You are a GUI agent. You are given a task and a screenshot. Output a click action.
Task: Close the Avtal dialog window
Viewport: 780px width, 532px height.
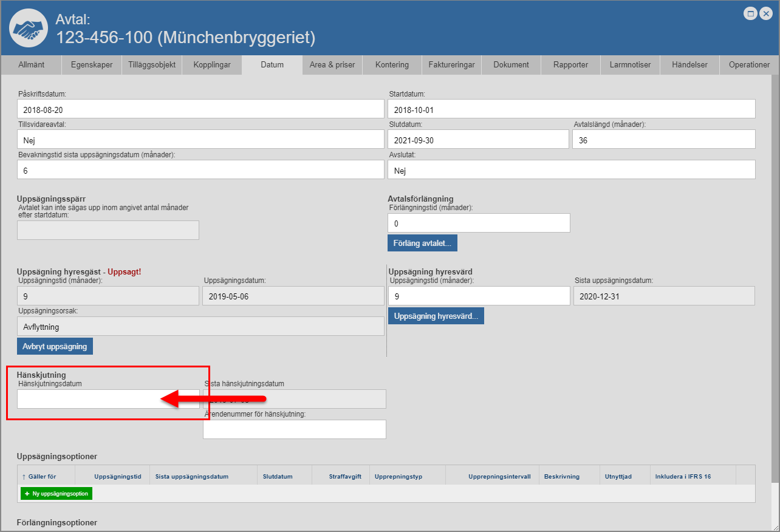pos(765,13)
